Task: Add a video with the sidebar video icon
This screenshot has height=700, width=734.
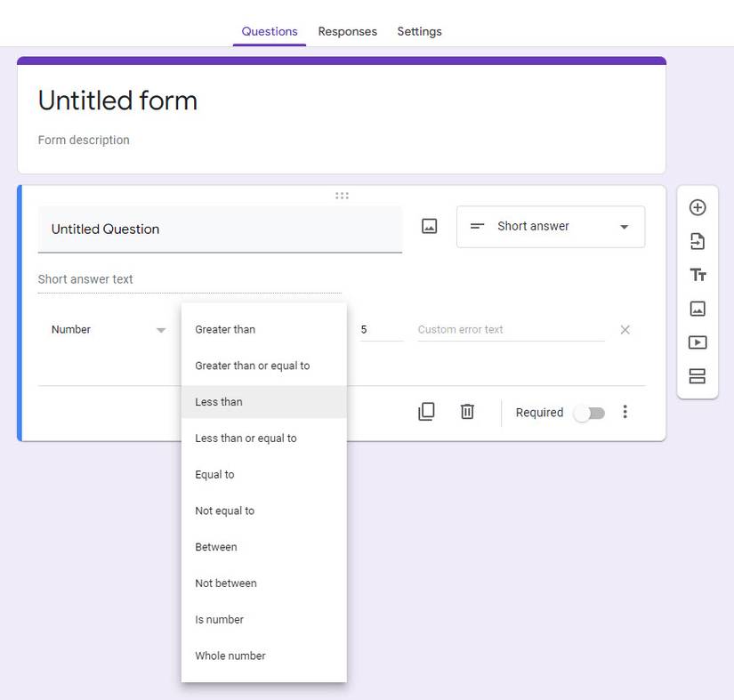Action: 698,342
